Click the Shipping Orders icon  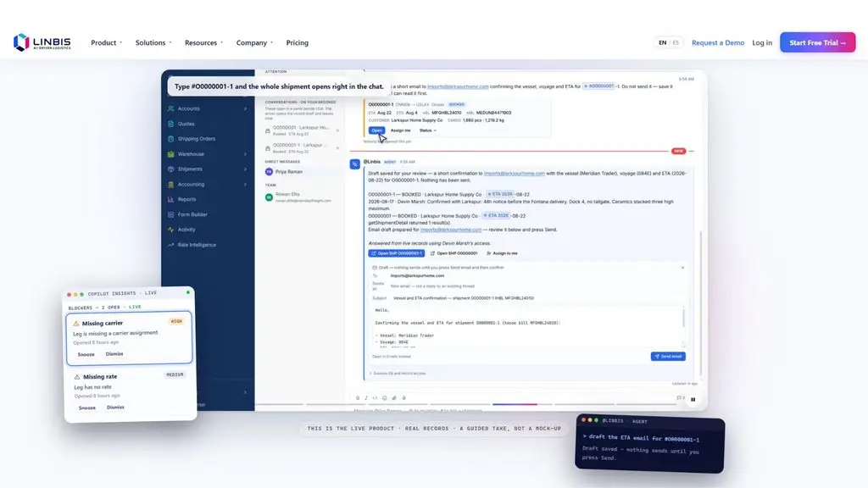click(x=170, y=139)
